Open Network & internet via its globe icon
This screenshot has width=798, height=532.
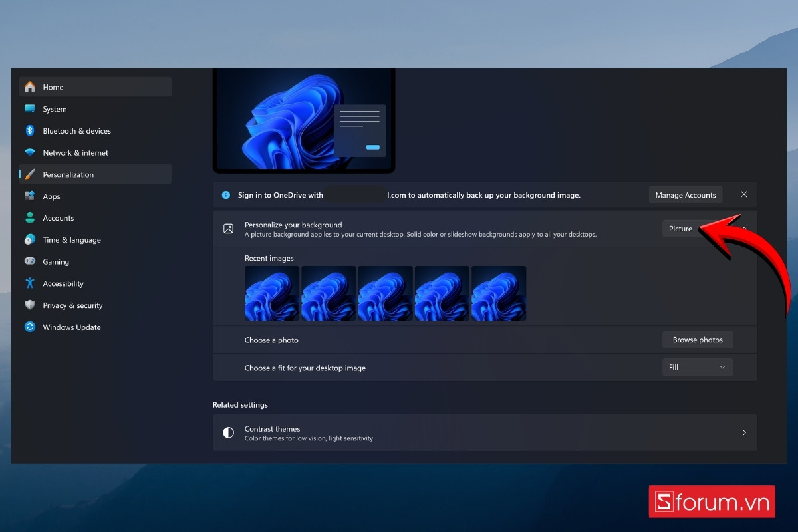tap(29, 152)
